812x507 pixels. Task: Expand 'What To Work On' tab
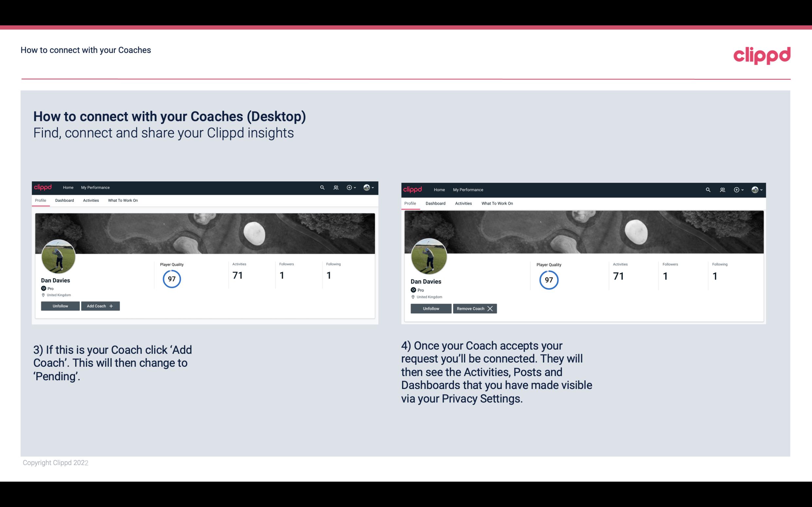122,200
